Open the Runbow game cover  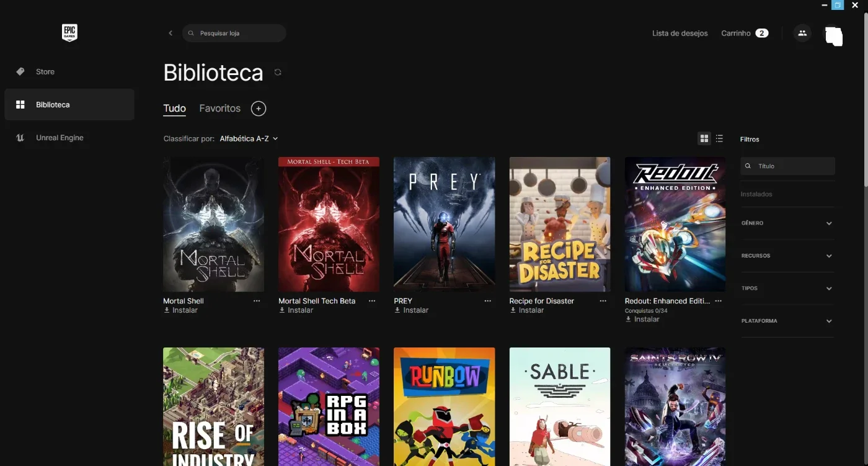tap(445, 406)
